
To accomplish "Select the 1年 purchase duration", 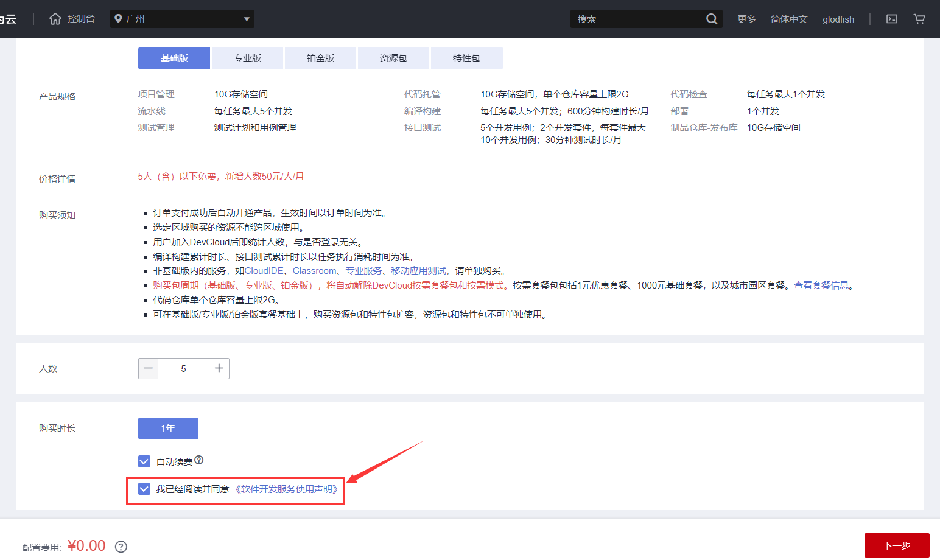I will [168, 428].
